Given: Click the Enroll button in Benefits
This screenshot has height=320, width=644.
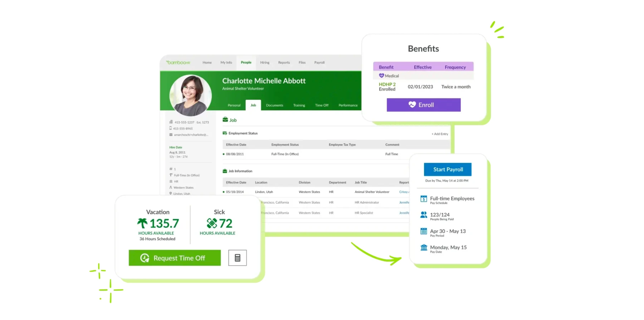Looking at the screenshot, I should click(424, 105).
